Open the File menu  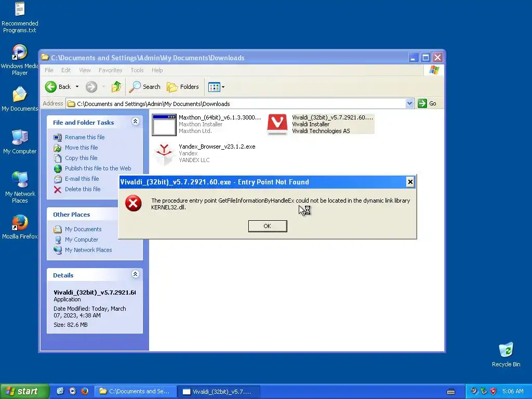(49, 70)
